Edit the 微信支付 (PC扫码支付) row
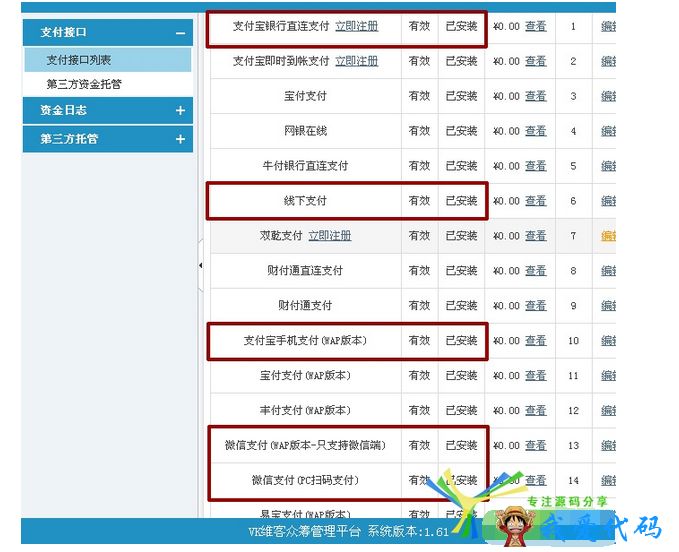Image resolution: width=679 pixels, height=552 pixels. [608, 480]
